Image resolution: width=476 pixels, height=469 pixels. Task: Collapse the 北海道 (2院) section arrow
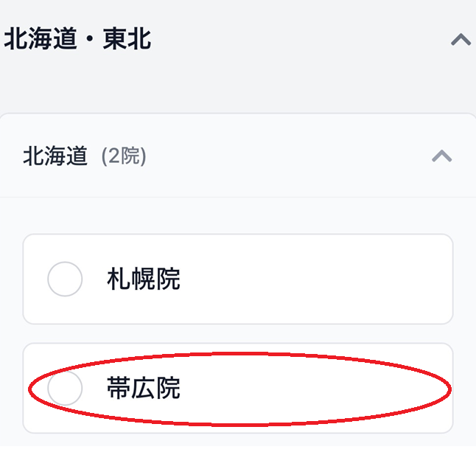tap(441, 156)
